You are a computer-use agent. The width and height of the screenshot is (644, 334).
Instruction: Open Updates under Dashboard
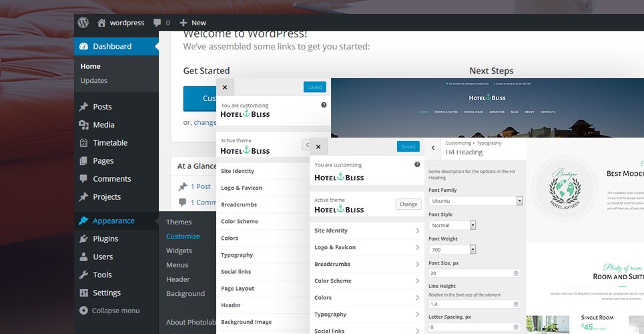[x=93, y=81]
